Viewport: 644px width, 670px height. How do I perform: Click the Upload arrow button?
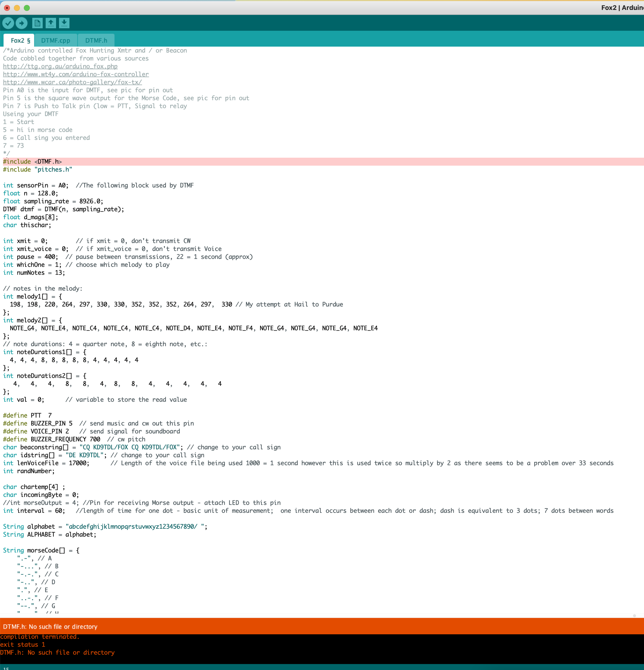[x=21, y=23]
